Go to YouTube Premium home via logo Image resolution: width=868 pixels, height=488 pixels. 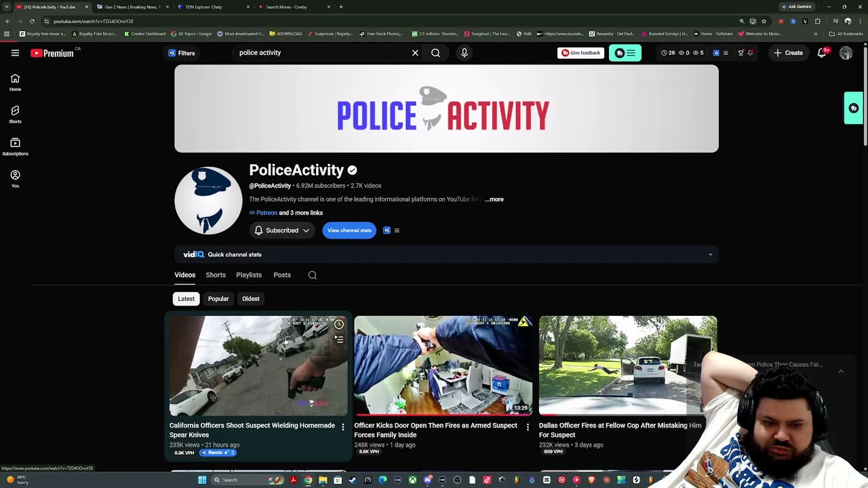[x=52, y=53]
